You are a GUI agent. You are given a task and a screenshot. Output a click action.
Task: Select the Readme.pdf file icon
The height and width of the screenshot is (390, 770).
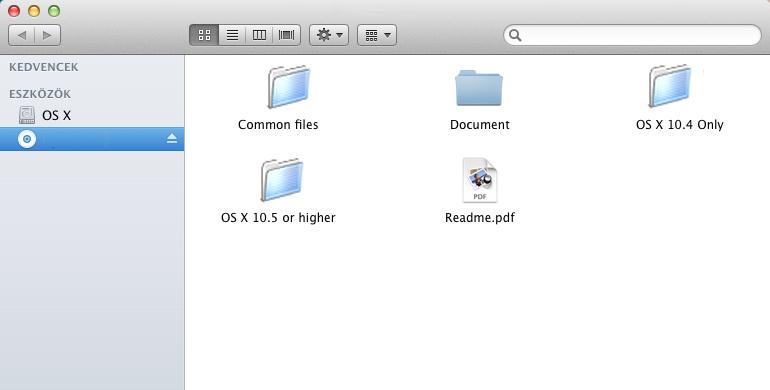[480, 180]
